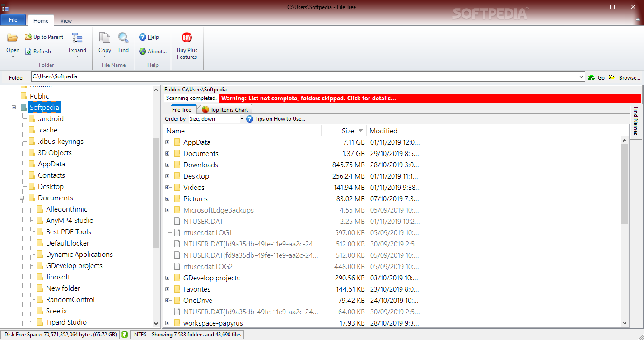Select 3D Objects folder in tree
Viewport: 644px width, 340px height.
click(x=55, y=153)
